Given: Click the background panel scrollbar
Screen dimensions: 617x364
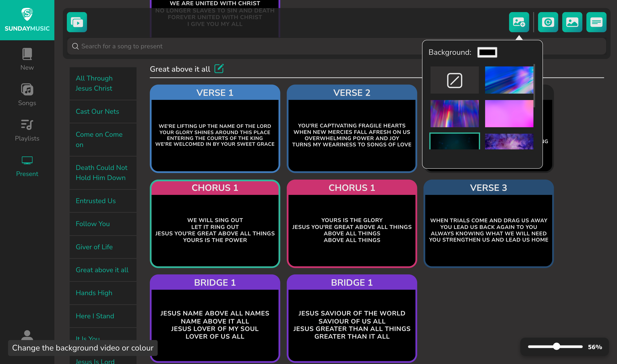Looking at the screenshot, I should [x=534, y=86].
